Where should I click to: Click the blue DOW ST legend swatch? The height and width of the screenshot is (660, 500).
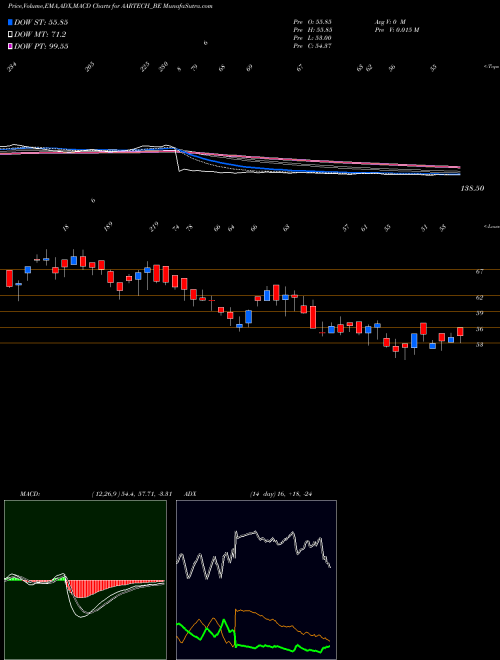pyautogui.click(x=10, y=22)
